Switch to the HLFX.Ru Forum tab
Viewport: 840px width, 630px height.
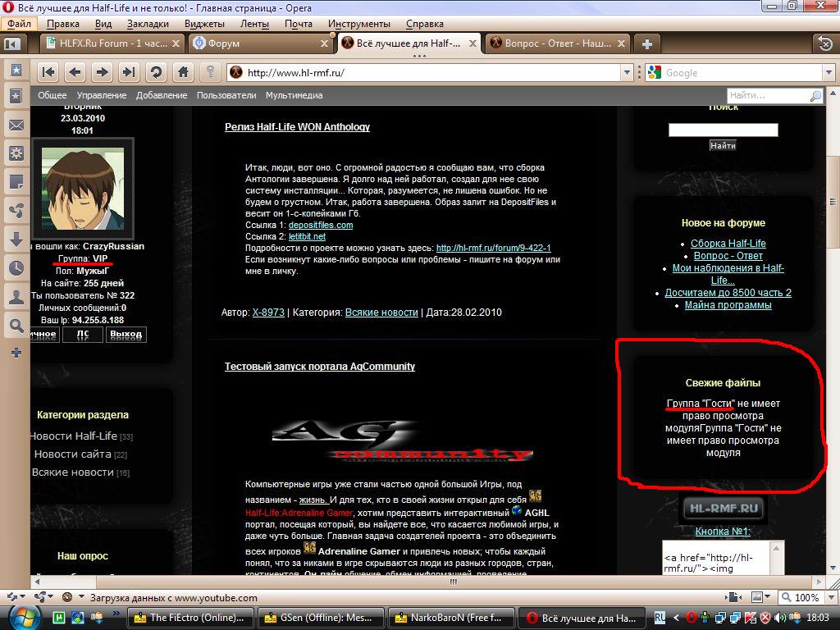pos(112,43)
